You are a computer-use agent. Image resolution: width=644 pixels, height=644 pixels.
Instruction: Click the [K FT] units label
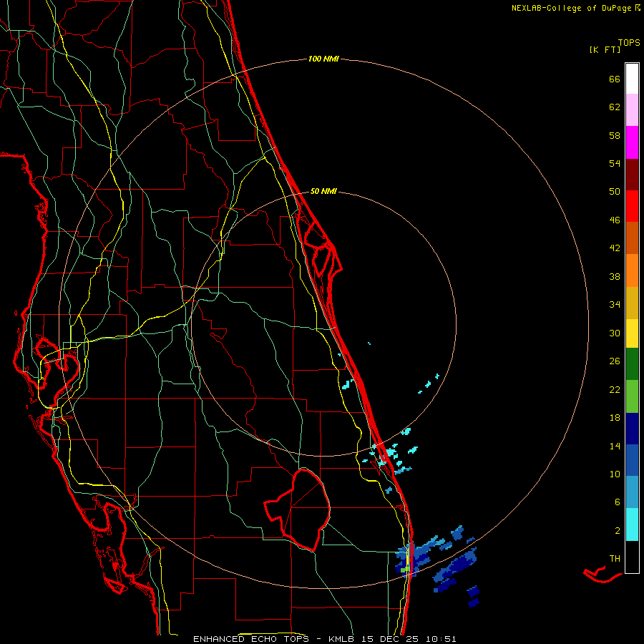pyautogui.click(x=605, y=49)
